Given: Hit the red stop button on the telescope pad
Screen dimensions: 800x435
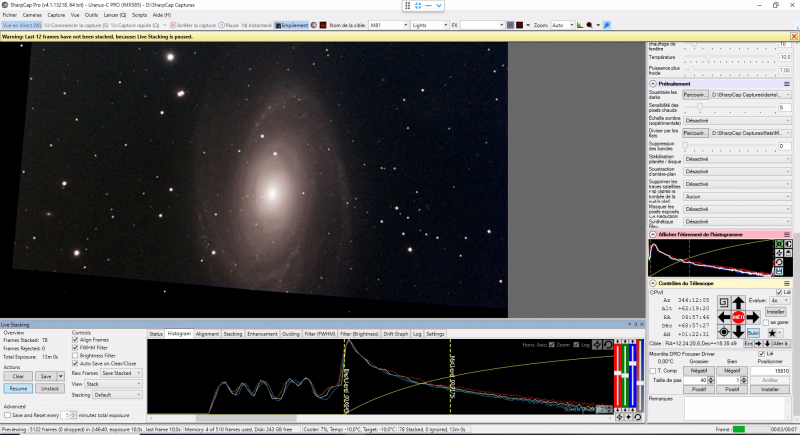Looking at the screenshot, I should point(738,317).
